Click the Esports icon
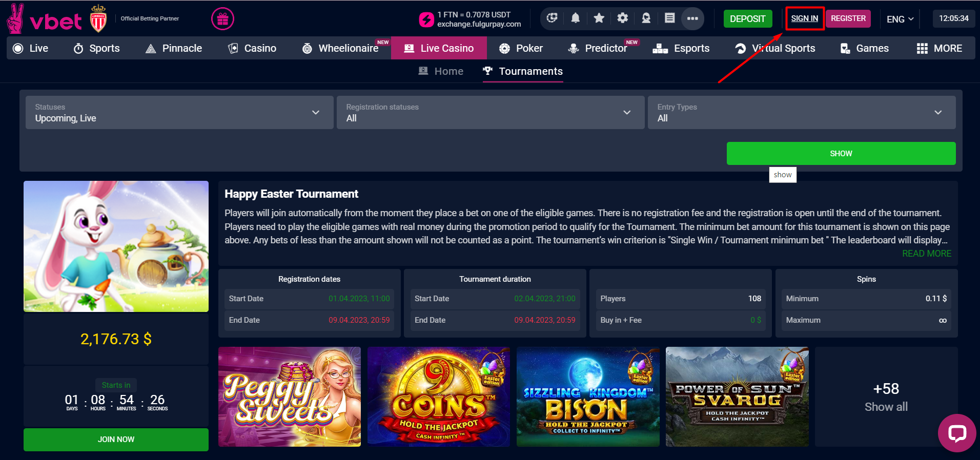The width and height of the screenshot is (980, 460). pyautogui.click(x=660, y=48)
